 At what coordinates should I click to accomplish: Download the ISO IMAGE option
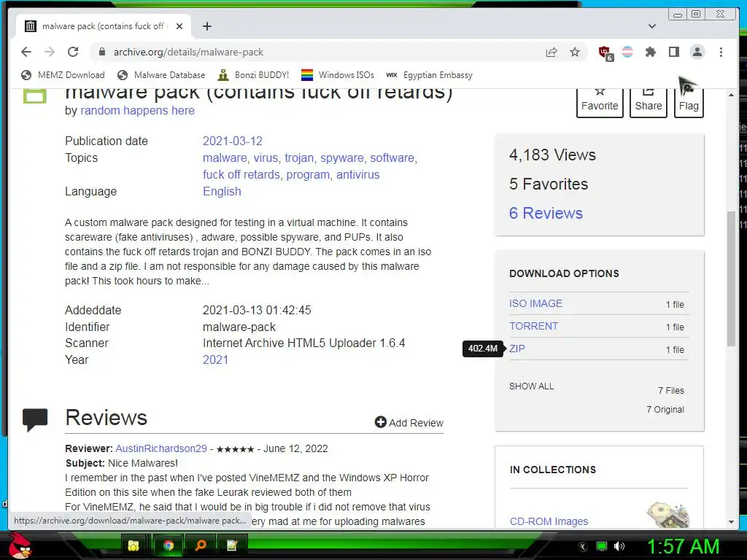[535, 303]
